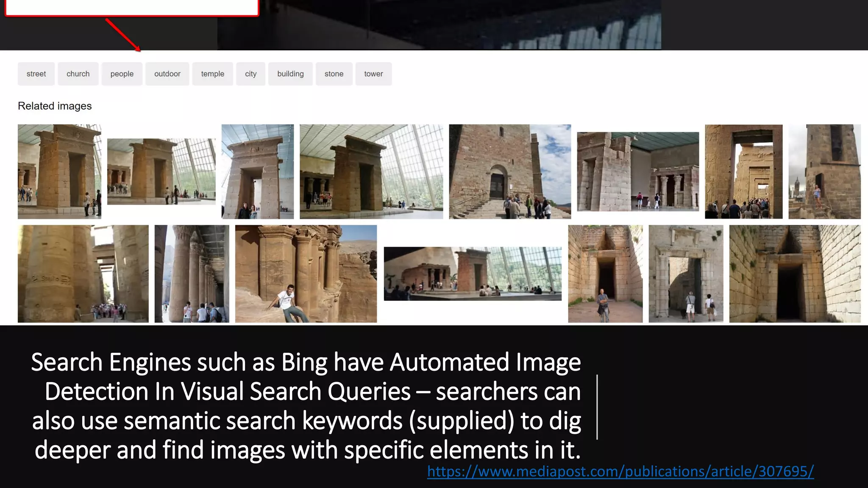Select the "city" keyword tag

tap(251, 74)
